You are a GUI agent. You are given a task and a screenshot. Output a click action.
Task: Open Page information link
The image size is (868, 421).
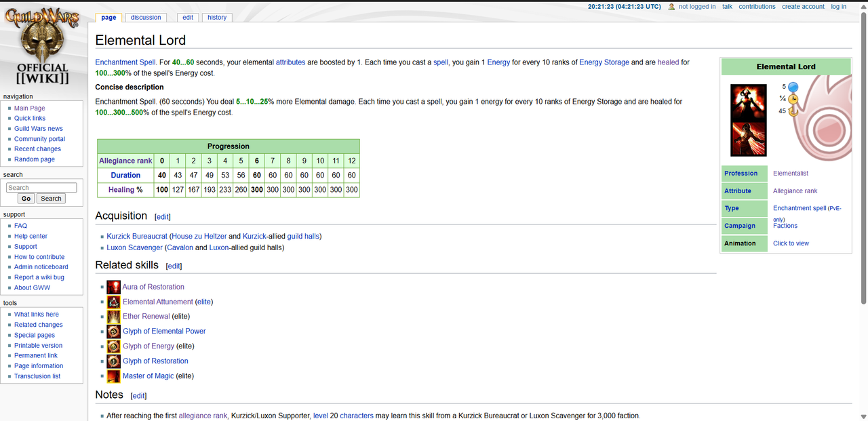(x=39, y=366)
